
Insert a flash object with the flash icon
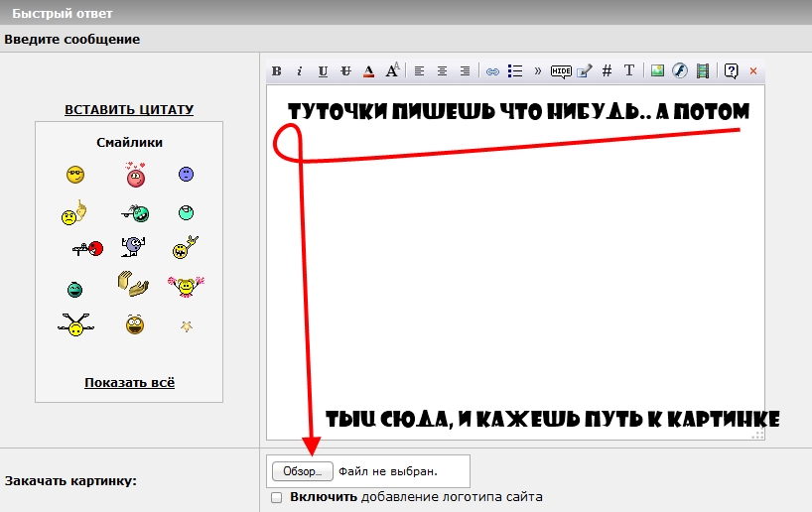[679, 70]
